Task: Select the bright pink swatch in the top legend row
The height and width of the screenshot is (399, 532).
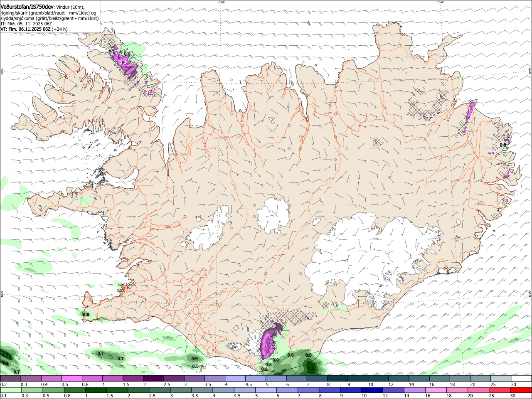Action: (x=71, y=379)
